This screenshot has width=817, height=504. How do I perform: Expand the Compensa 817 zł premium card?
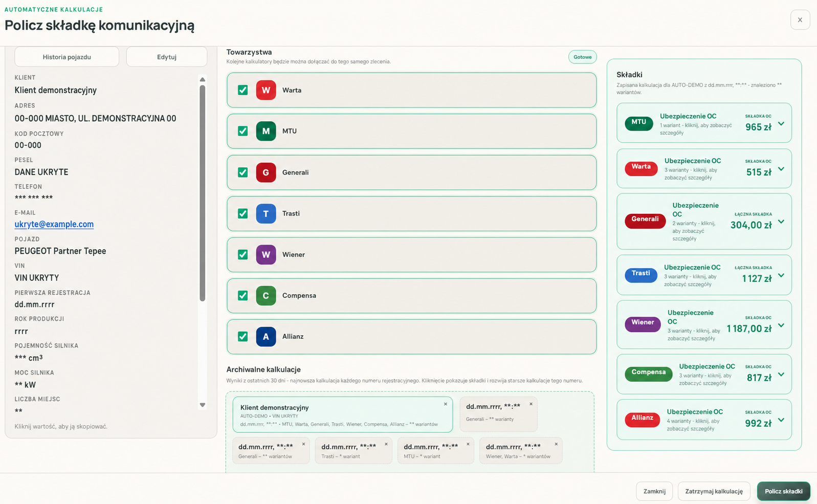tap(781, 375)
